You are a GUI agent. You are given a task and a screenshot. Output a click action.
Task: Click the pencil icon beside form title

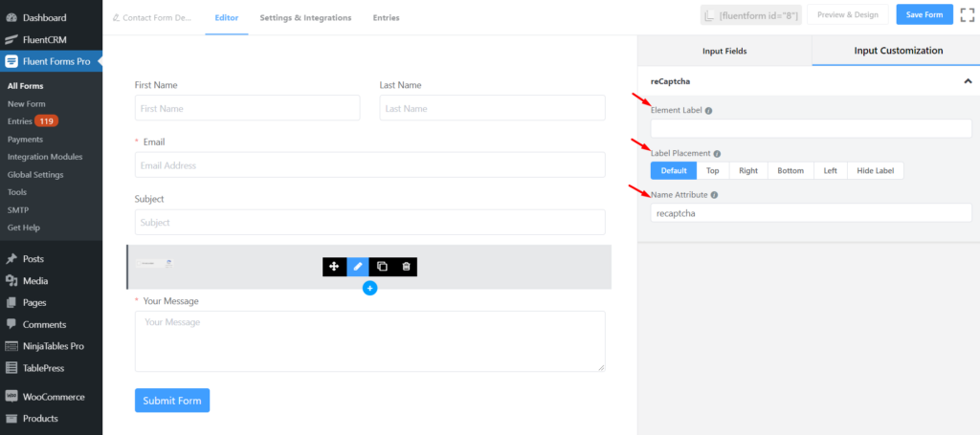116,18
